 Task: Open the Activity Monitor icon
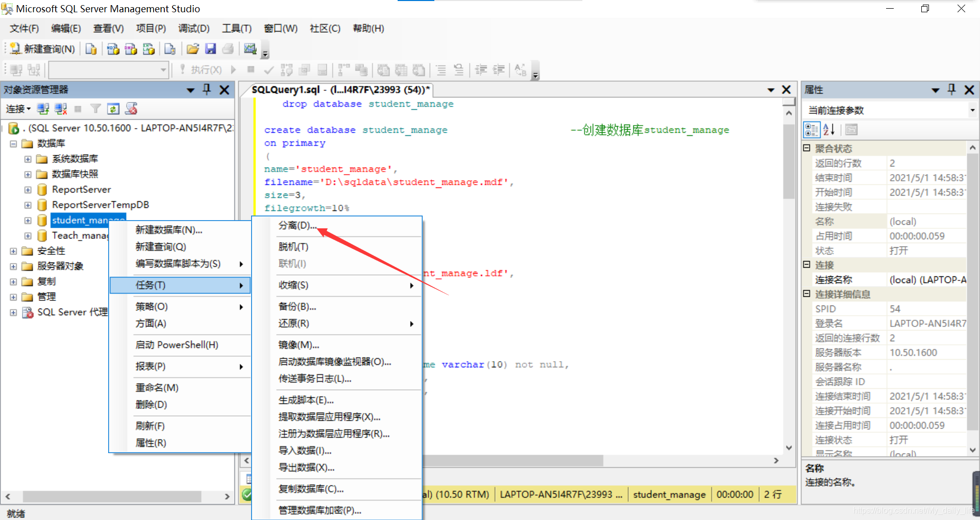coord(250,49)
